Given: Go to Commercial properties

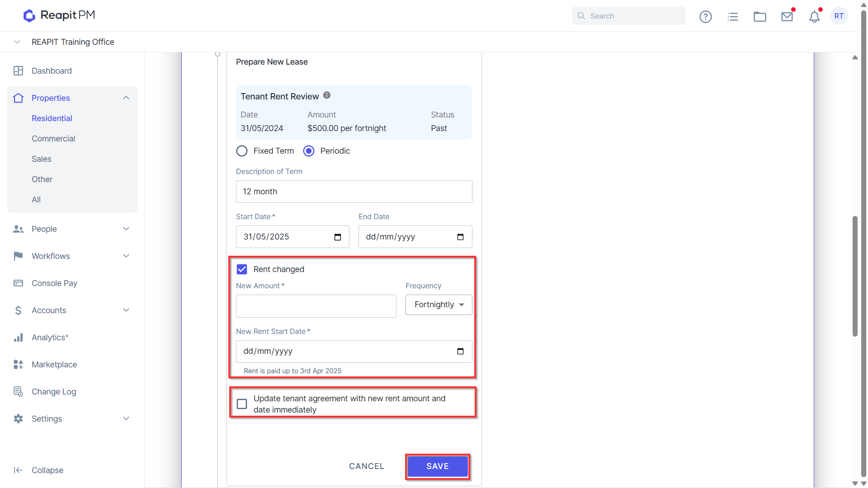Looking at the screenshot, I should [x=53, y=139].
